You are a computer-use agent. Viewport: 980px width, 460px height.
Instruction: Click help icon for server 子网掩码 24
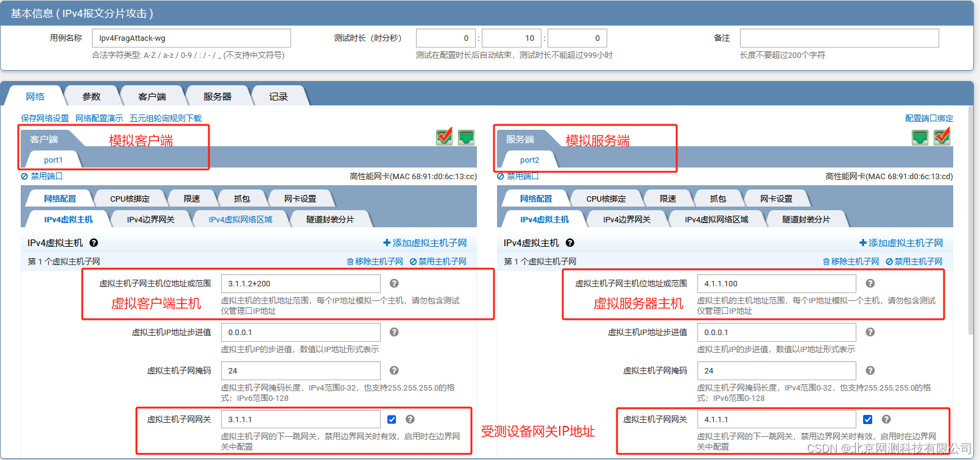(870, 370)
